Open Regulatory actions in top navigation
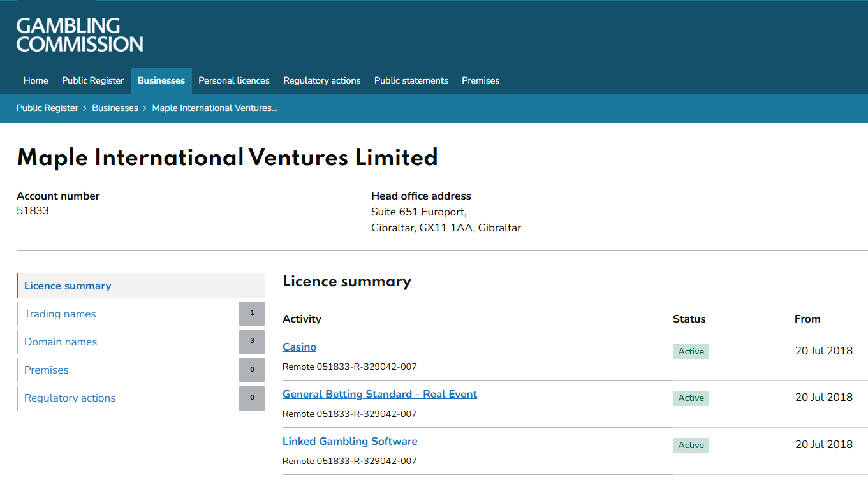This screenshot has height=487, width=868. pyautogui.click(x=322, y=80)
